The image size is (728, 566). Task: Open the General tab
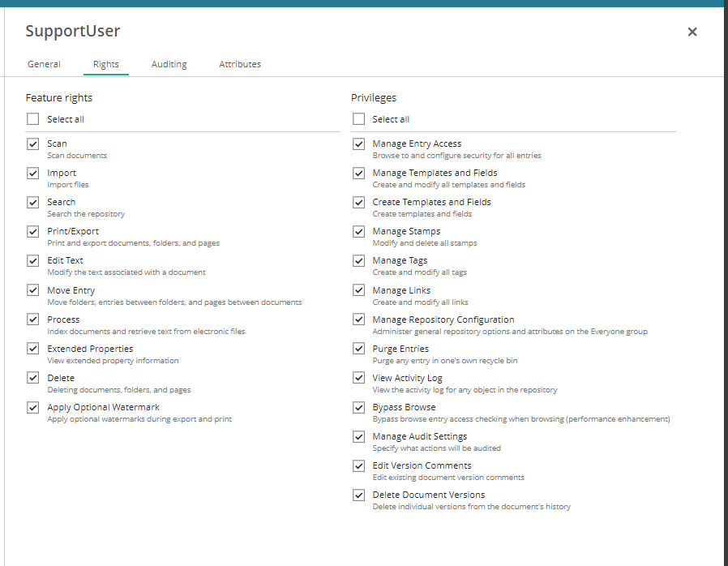tap(44, 64)
